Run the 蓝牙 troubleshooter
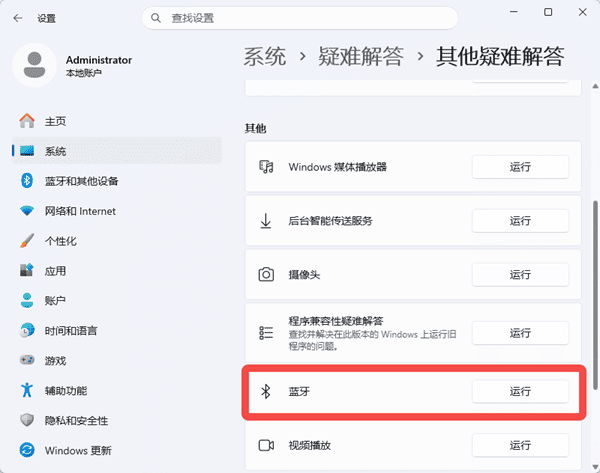 520,391
